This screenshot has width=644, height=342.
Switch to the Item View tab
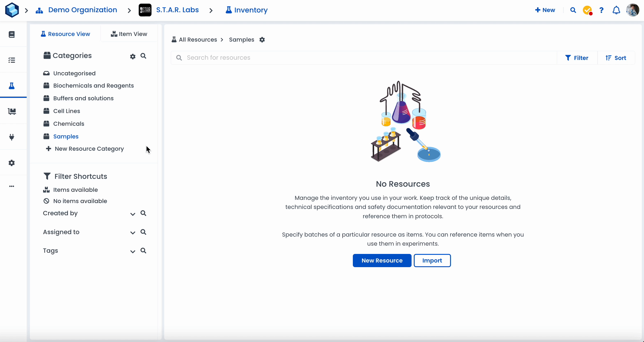129,34
